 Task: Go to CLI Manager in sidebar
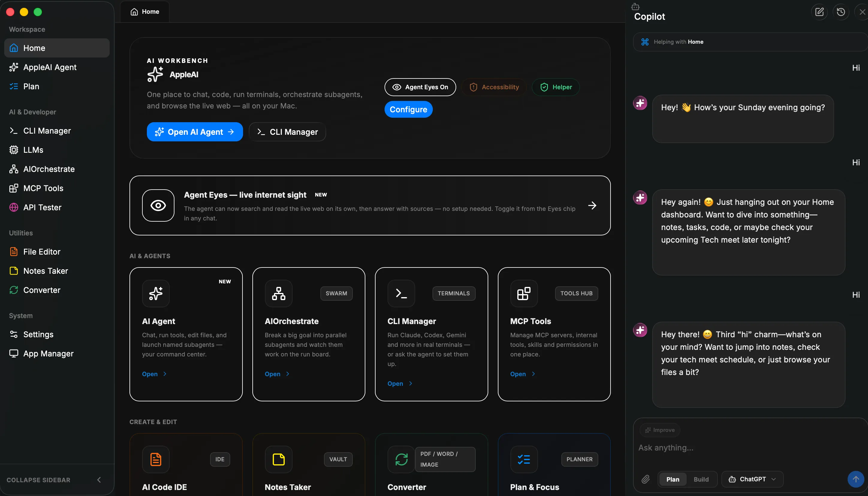click(57, 131)
